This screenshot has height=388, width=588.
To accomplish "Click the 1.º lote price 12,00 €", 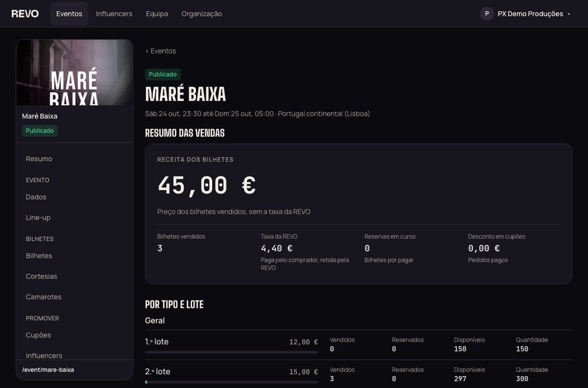I will click(303, 342).
